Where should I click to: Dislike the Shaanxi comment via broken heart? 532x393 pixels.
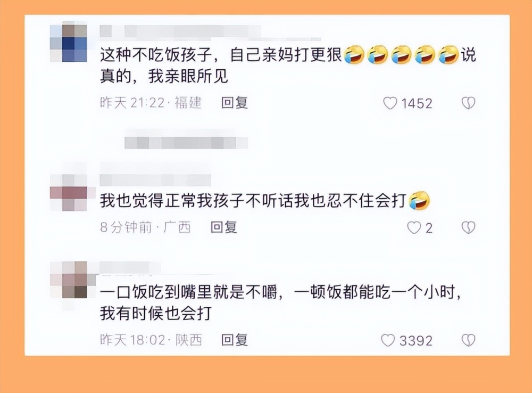click(x=468, y=340)
